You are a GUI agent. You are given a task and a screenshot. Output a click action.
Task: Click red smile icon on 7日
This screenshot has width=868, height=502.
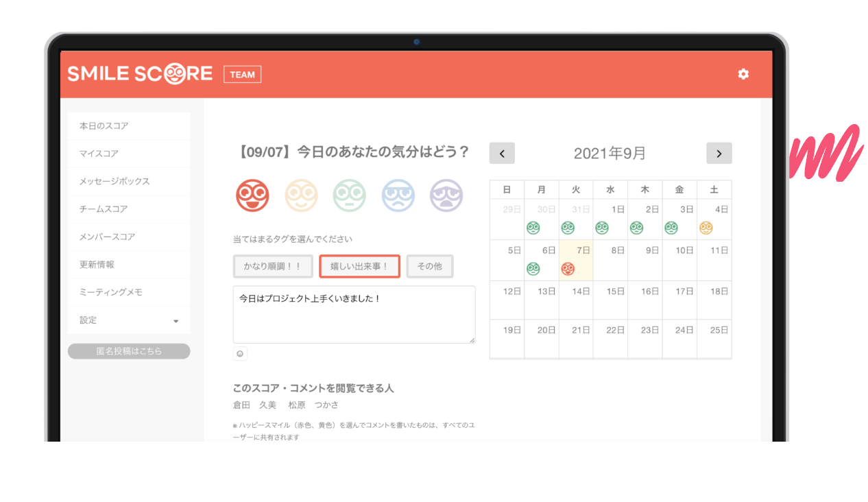click(568, 269)
